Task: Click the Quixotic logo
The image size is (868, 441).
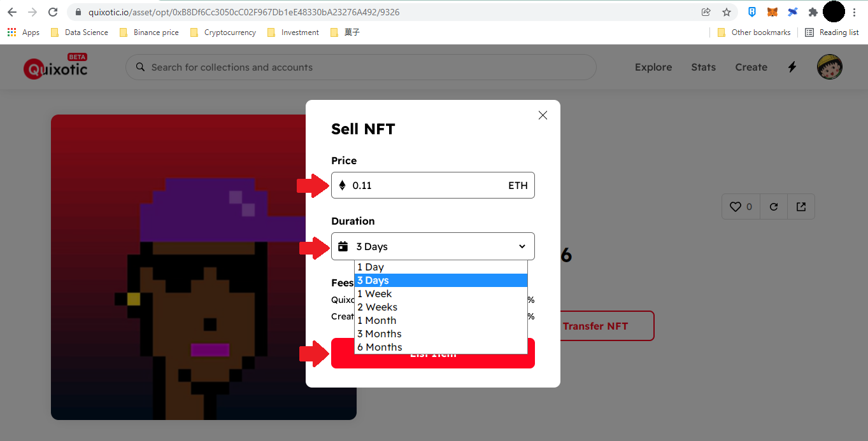Action: pyautogui.click(x=55, y=67)
